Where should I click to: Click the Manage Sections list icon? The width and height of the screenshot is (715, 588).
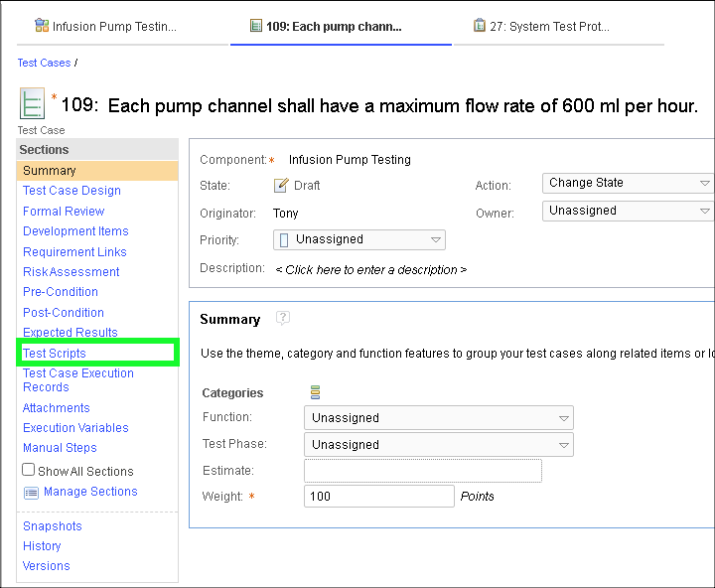31,493
